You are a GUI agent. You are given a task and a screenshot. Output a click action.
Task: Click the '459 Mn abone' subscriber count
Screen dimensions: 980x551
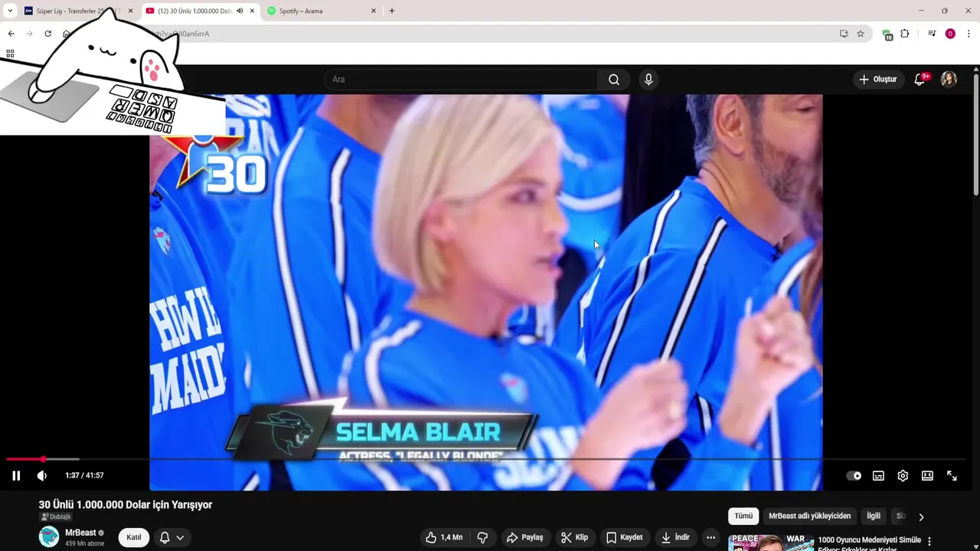click(84, 544)
